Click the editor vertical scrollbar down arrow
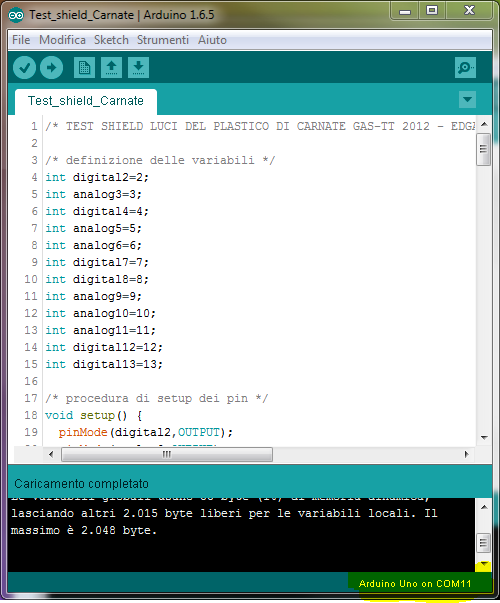Screen dimensions: 500x603 484,438
